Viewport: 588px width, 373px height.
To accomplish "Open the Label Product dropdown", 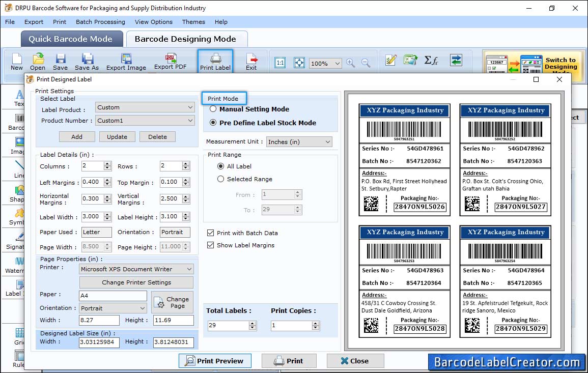I will click(145, 107).
